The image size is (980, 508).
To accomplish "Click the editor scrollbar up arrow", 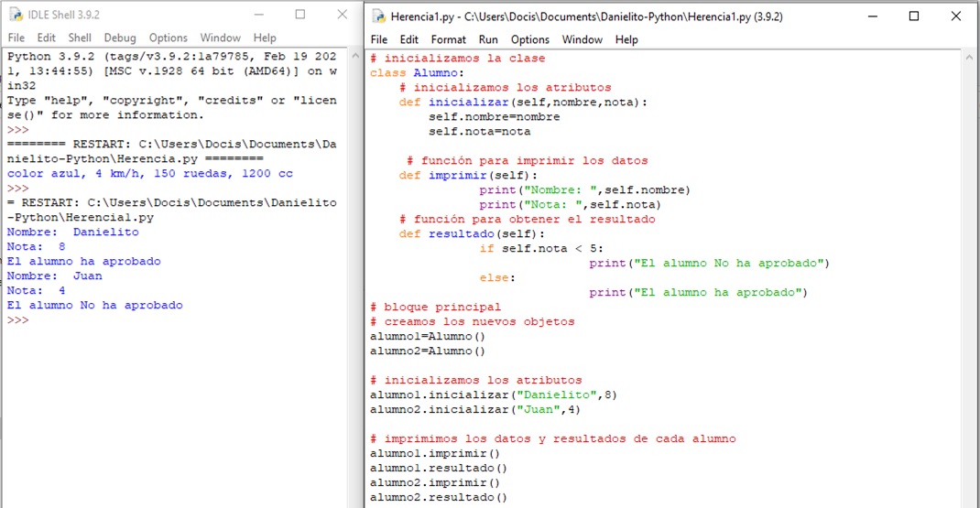I will click(x=971, y=58).
